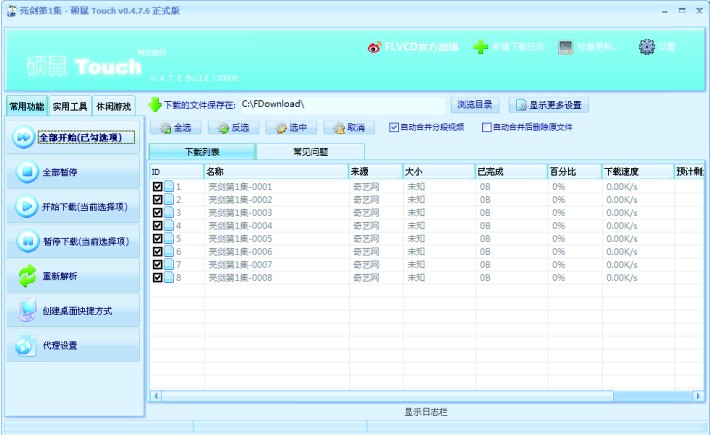Sort by the 来源 column header
This screenshot has height=435, width=710.
pyautogui.click(x=376, y=172)
